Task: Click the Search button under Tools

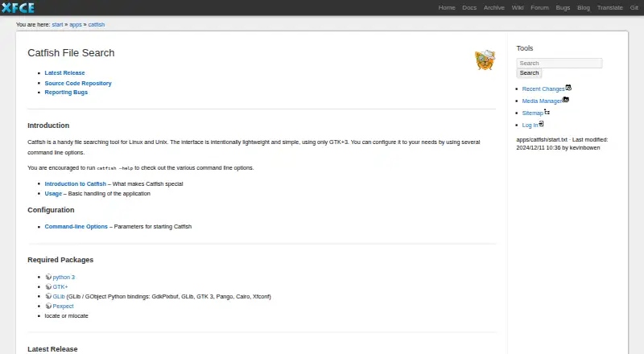Action: pyautogui.click(x=529, y=72)
